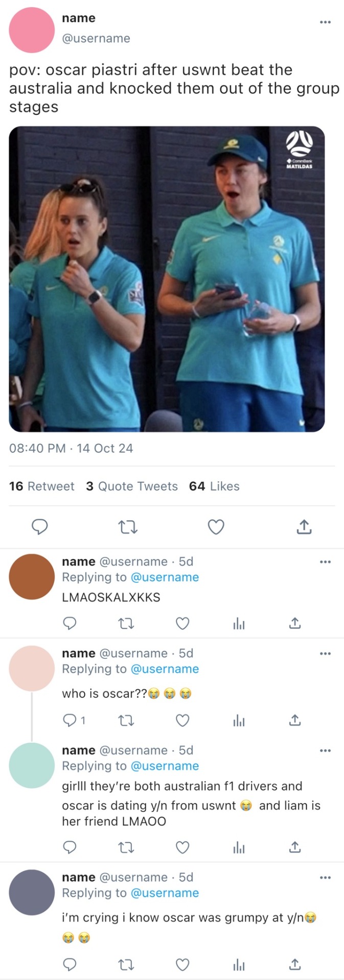Like the main tweet with heart icon
This screenshot has height=980, width=344.
[x=216, y=527]
